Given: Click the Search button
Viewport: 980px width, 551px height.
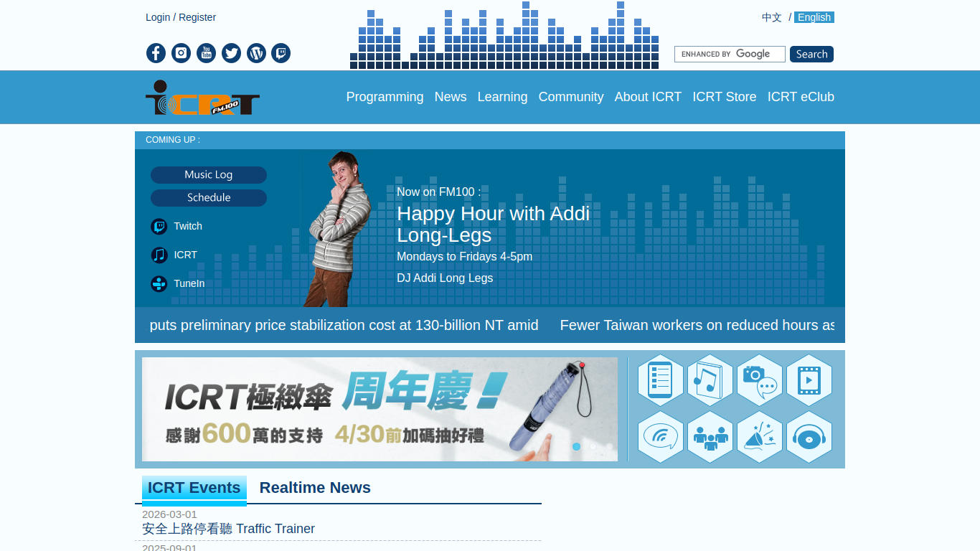Looking at the screenshot, I should pos(811,54).
